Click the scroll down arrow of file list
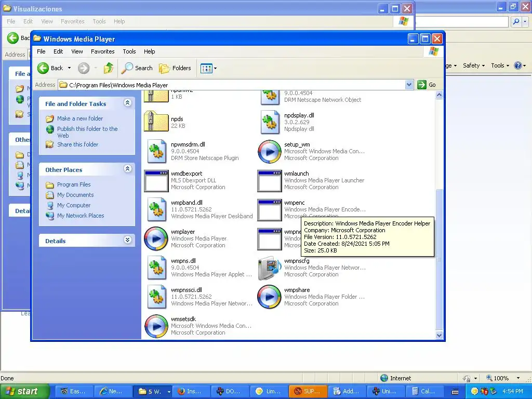This screenshot has width=532, height=399. coord(439,335)
